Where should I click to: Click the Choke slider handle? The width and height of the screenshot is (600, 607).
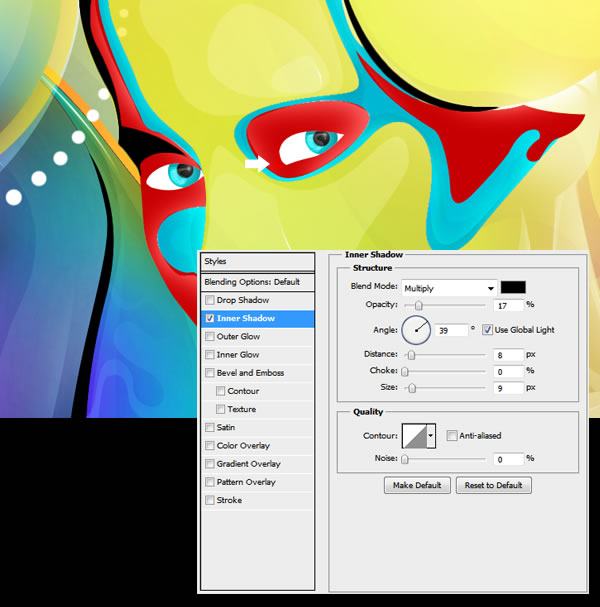coord(405,372)
